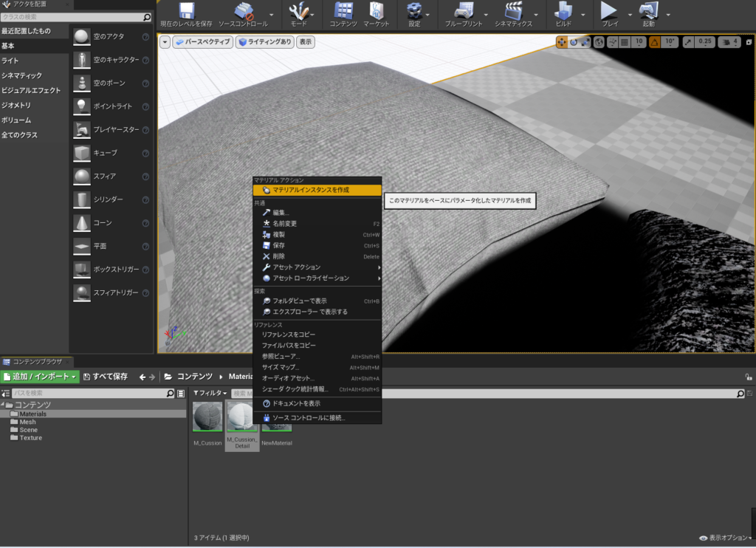Select Create Material Instance (マテリアルインスタンスを作成) menu item
This screenshot has width=756, height=548.
coord(317,190)
